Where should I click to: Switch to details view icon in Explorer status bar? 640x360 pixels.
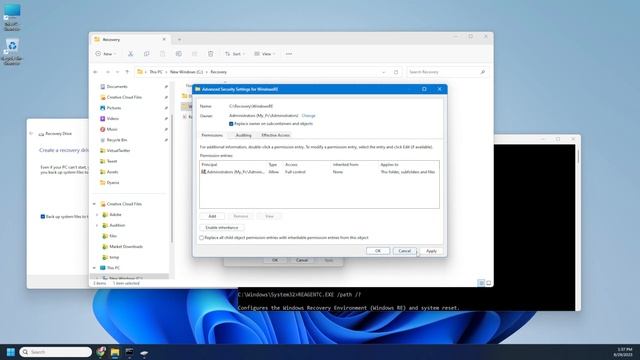point(481,283)
